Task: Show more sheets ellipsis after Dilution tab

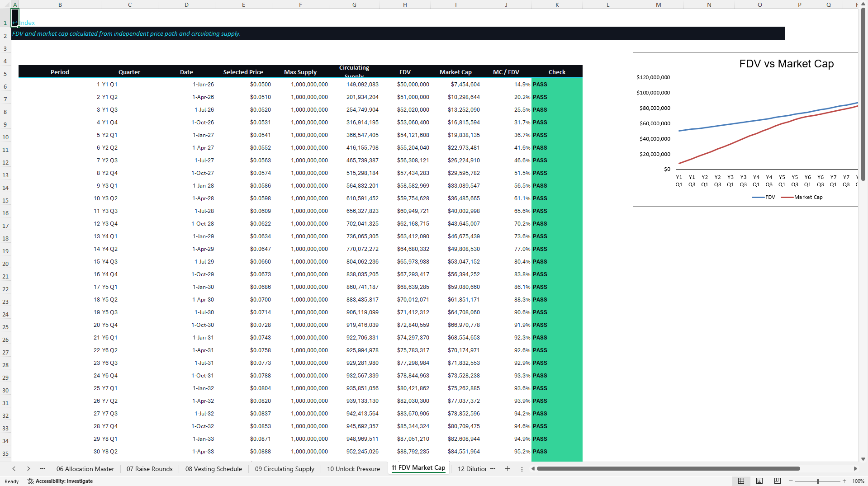Action: (493, 469)
